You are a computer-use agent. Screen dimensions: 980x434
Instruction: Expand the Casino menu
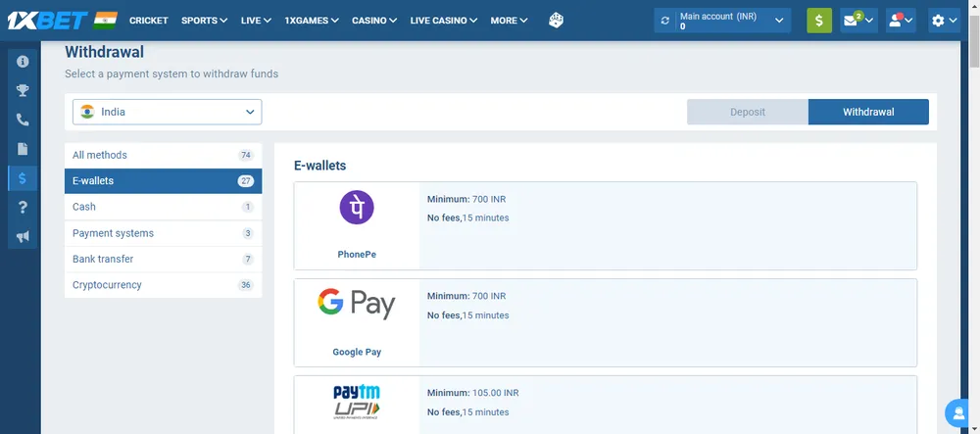pos(374,21)
